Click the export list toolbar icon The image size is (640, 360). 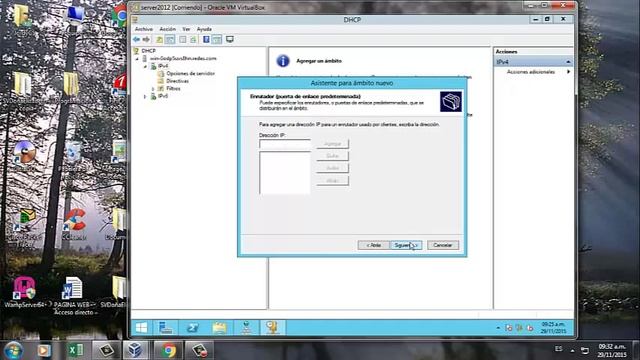pyautogui.click(x=193, y=40)
